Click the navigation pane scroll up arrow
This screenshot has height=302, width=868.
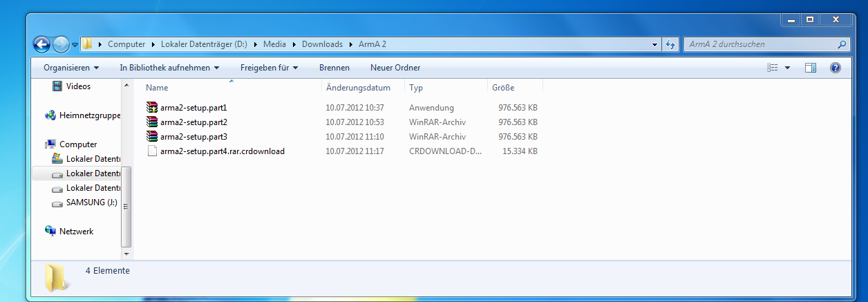(x=126, y=85)
